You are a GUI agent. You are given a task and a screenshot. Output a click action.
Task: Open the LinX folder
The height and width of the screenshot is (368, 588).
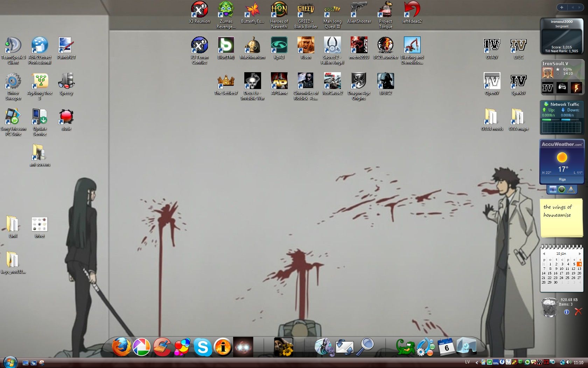[13, 227]
